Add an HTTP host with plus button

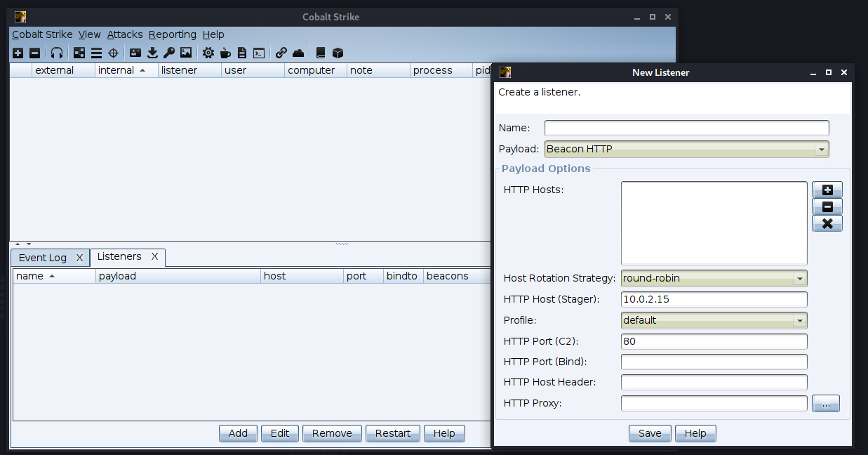pyautogui.click(x=827, y=190)
